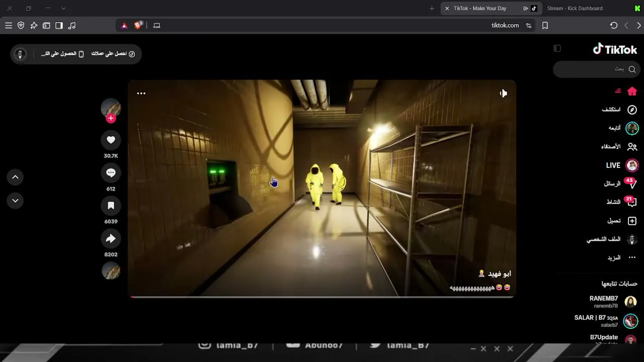Open Activity (النشاط) with 21 badge
644x362 pixels.
(x=621, y=202)
